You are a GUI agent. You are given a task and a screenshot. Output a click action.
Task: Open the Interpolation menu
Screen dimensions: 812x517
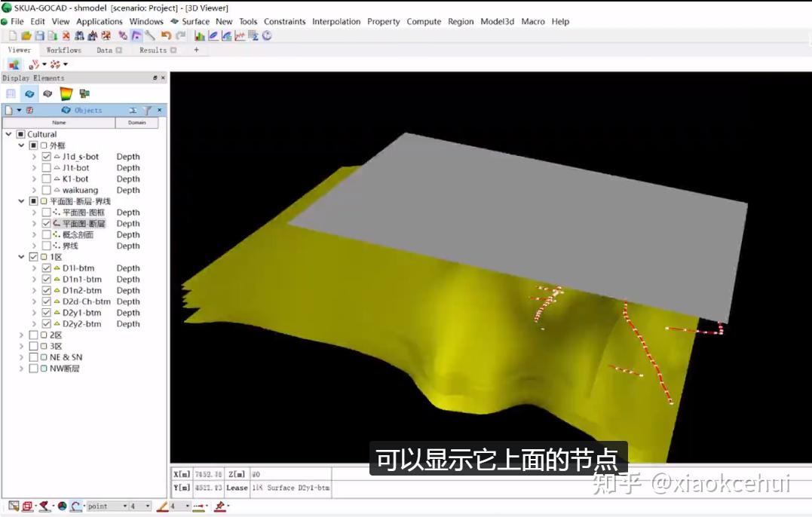(x=336, y=22)
